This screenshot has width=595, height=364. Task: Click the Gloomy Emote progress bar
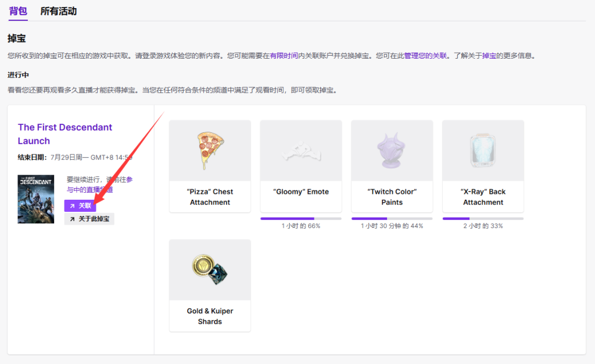301,218
